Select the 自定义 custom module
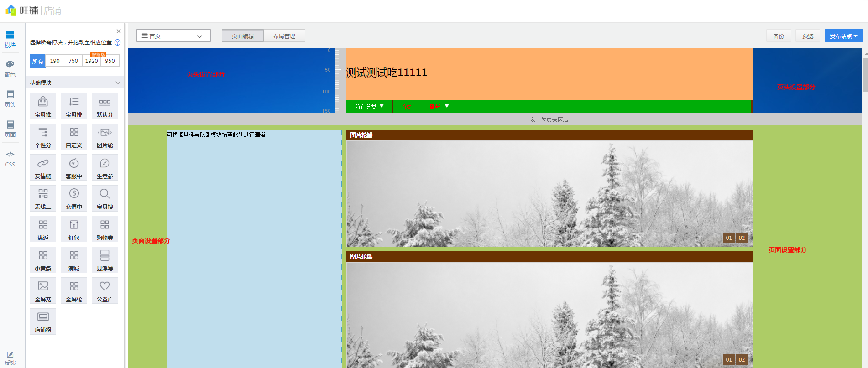Image resolution: width=868 pixels, height=368 pixels. click(x=74, y=137)
